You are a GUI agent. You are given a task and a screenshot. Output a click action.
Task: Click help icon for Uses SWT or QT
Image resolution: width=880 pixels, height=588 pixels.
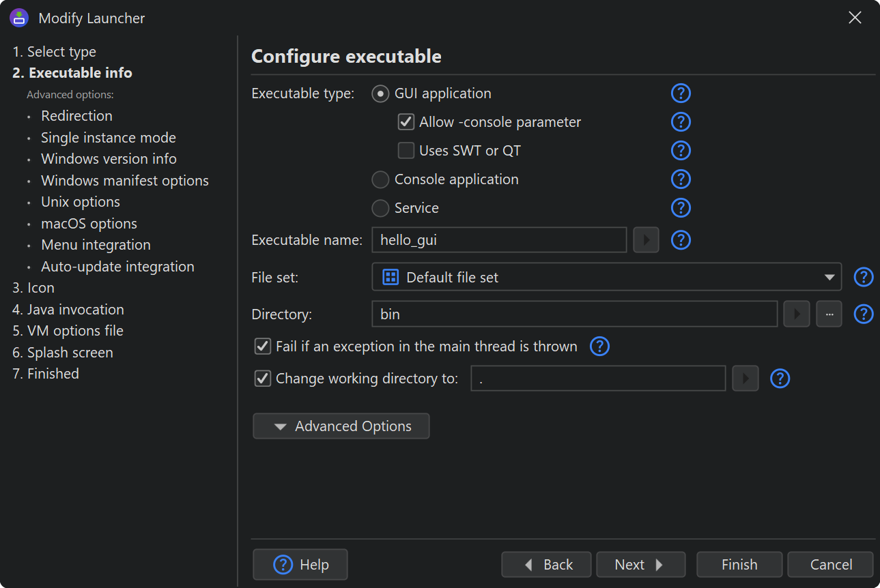tap(681, 151)
